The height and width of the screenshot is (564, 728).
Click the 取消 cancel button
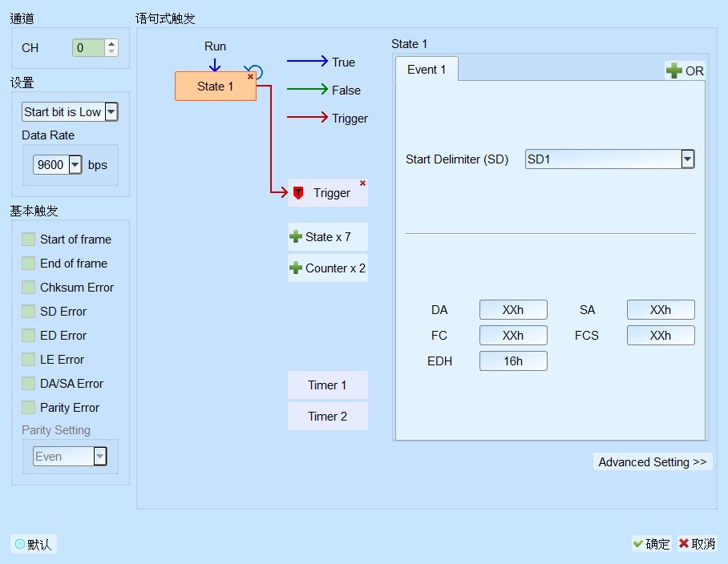697,544
